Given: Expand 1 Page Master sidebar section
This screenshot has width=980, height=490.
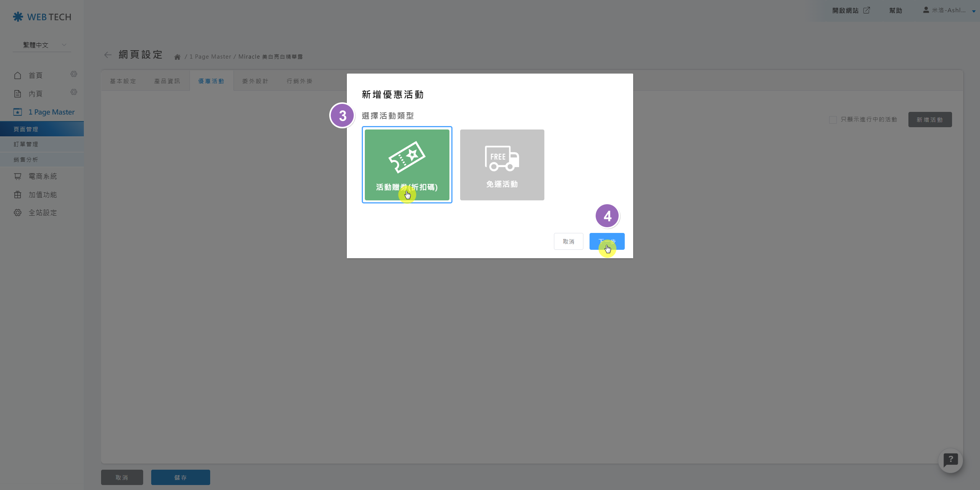Looking at the screenshot, I should pyautogui.click(x=51, y=112).
